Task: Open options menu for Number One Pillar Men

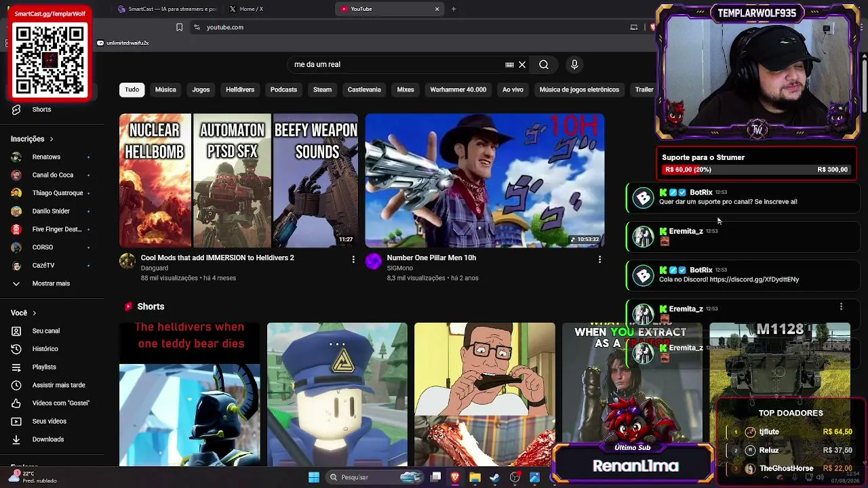Action: click(x=599, y=259)
